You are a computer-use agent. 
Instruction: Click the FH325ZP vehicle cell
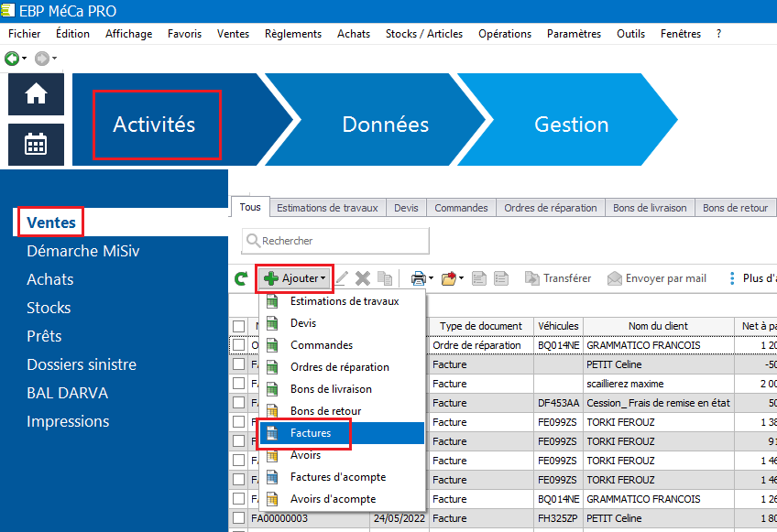click(x=559, y=518)
